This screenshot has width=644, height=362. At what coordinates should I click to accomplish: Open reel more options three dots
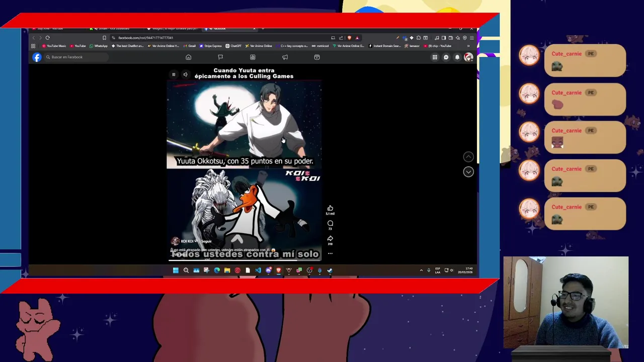click(330, 253)
